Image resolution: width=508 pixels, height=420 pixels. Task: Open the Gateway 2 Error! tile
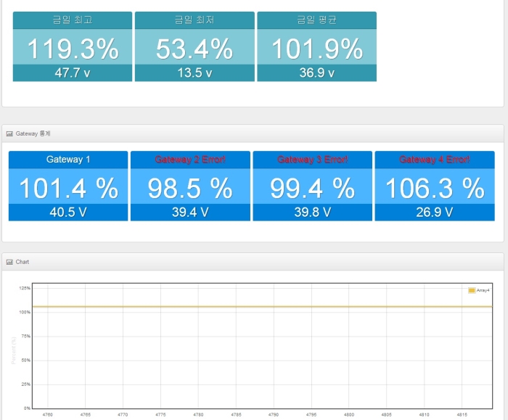tap(190, 186)
